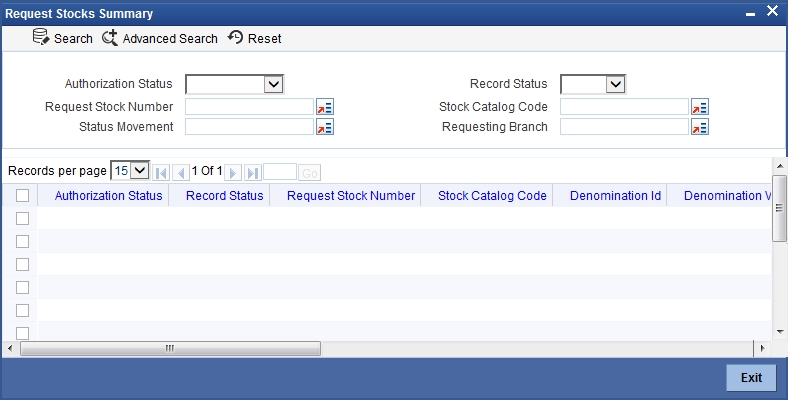This screenshot has width=788, height=400.
Task: Go to first page of records
Action: 161,173
